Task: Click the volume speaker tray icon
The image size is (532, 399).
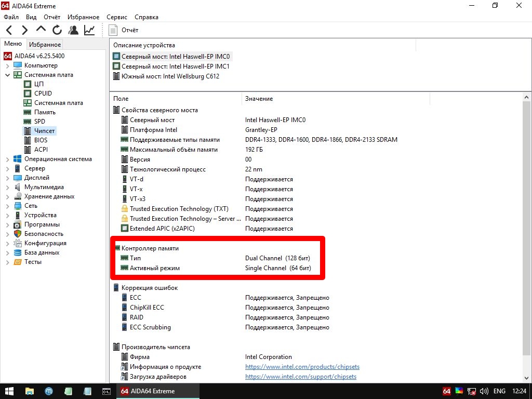Action: (484, 391)
